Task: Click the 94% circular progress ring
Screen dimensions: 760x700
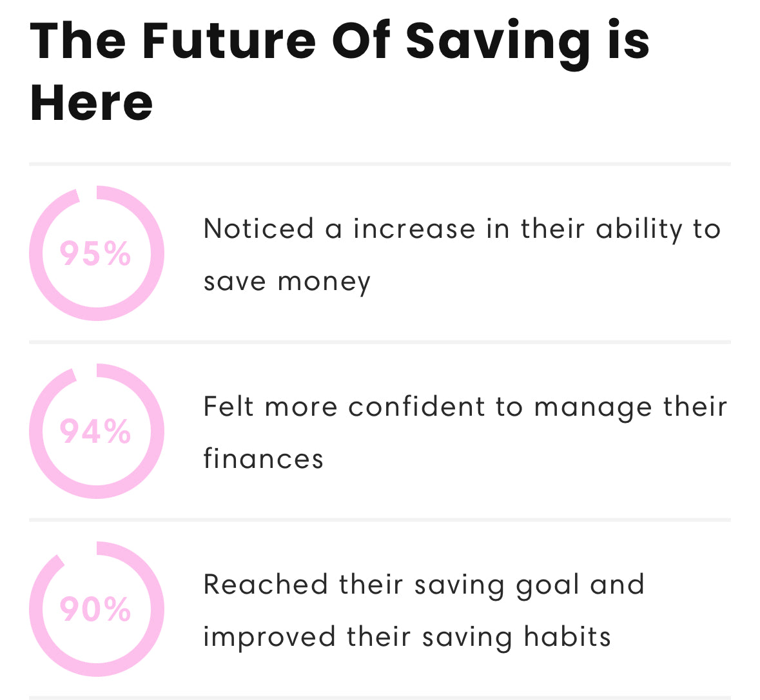Action: click(97, 431)
